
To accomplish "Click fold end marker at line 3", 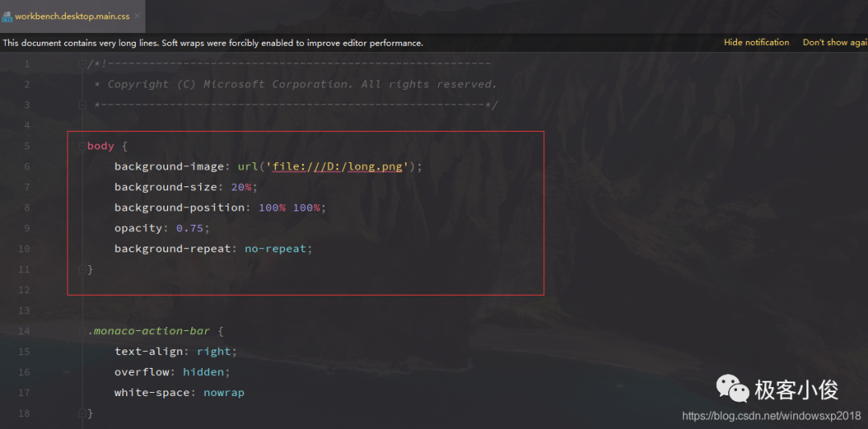I will tap(82, 104).
